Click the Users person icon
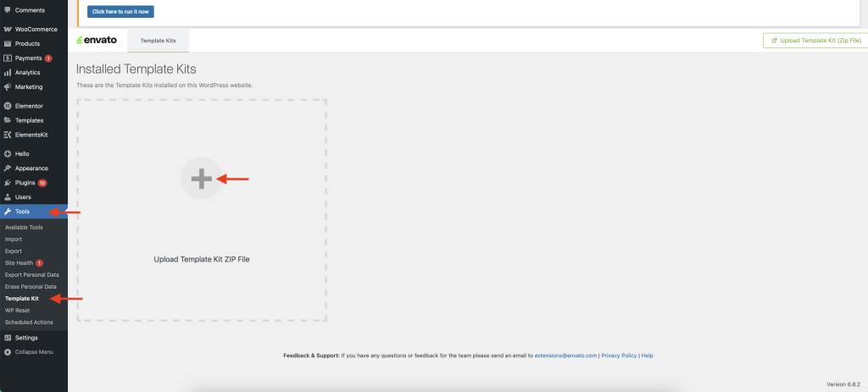868x392 pixels. 7,196
